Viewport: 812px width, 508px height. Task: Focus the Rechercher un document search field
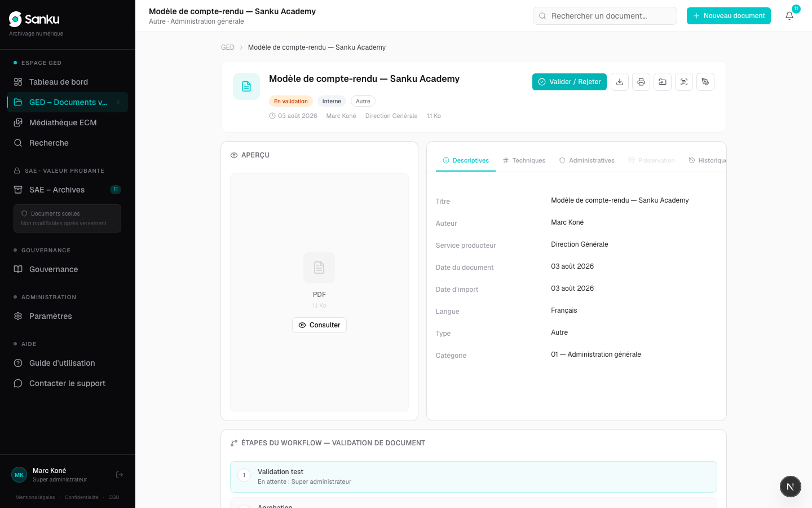(x=605, y=16)
